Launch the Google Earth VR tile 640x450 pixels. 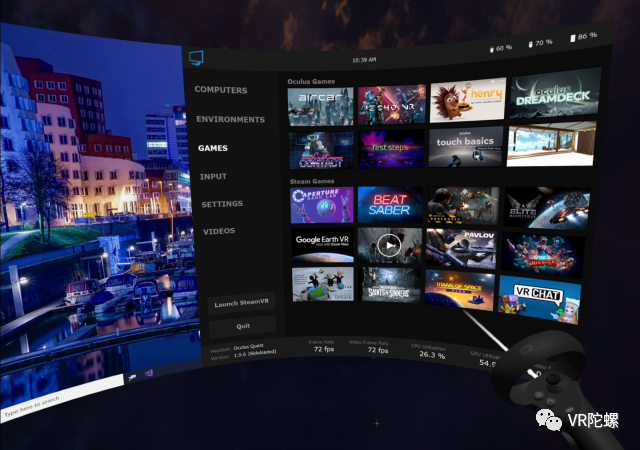(x=322, y=245)
